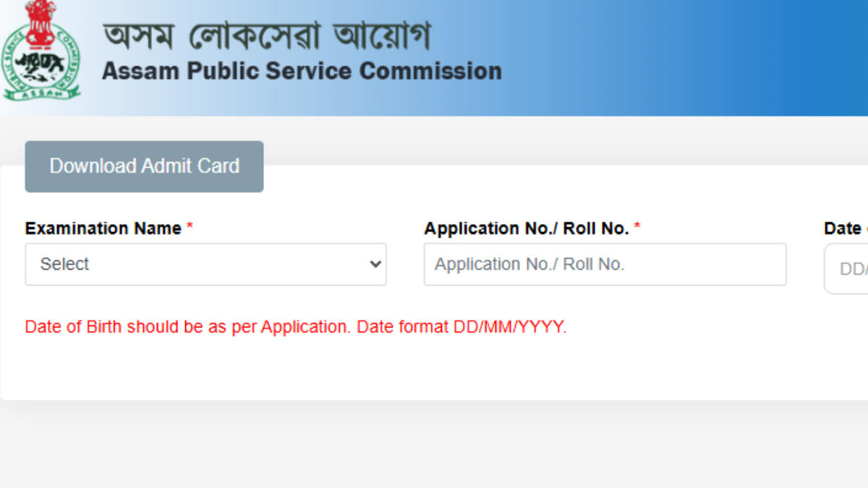Click the Assamese-language commission title
The width and height of the screenshot is (868, 488).
click(266, 35)
